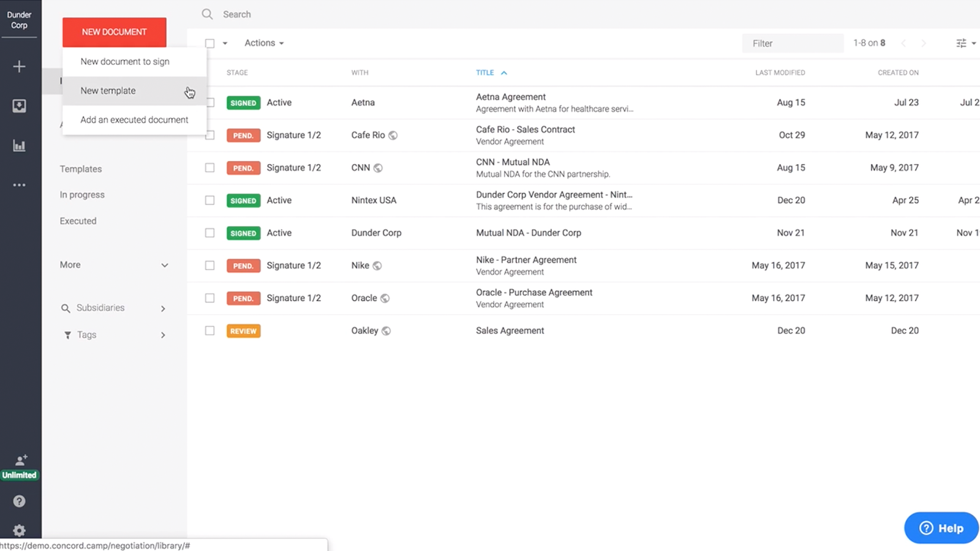Open Mutual NDA - Dunder Corp

[x=529, y=233]
